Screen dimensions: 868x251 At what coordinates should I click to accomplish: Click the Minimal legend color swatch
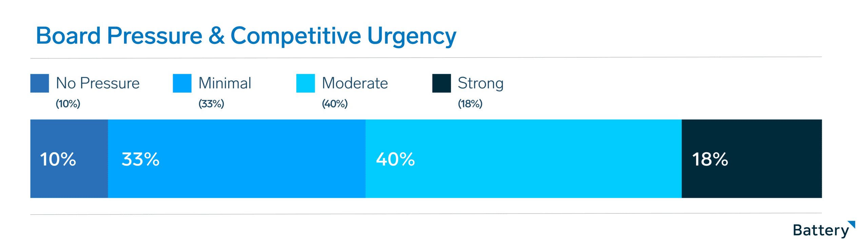tap(182, 83)
